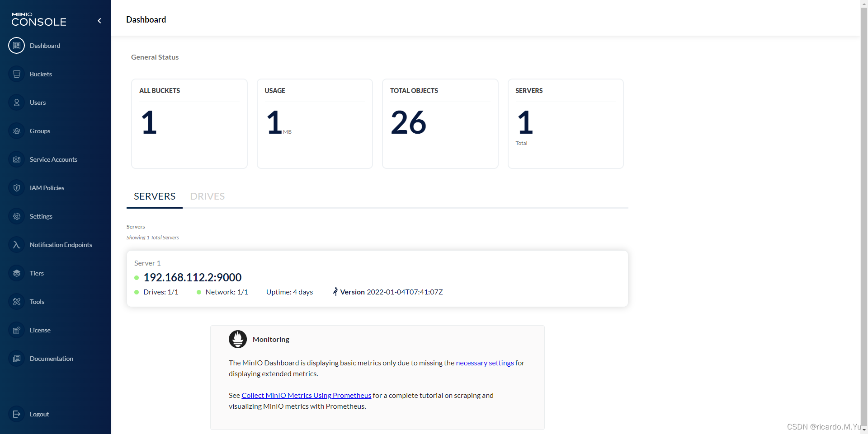The image size is (868, 434).
Task: Open Service Accounts
Action: pos(53,159)
